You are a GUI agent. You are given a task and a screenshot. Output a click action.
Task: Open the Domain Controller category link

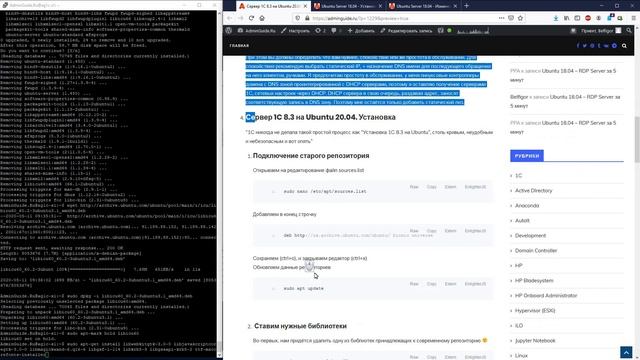click(x=536, y=251)
